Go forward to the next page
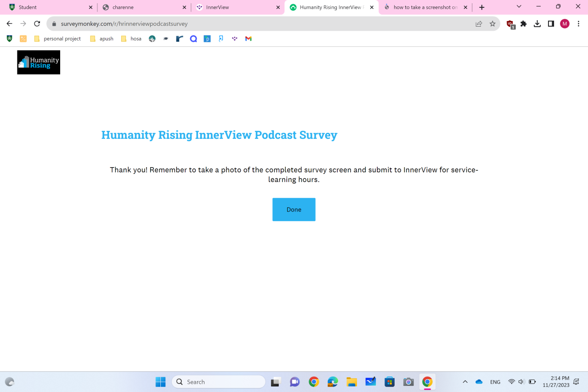 23,24
